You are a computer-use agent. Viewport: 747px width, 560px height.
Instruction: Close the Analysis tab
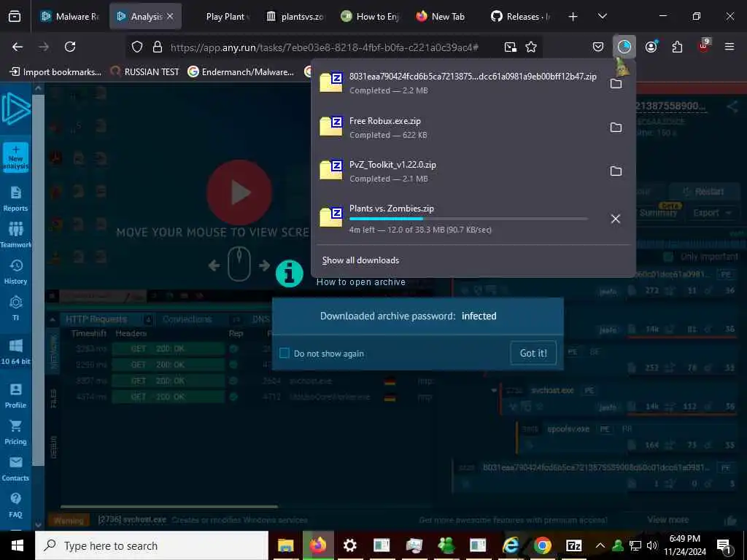170,17
